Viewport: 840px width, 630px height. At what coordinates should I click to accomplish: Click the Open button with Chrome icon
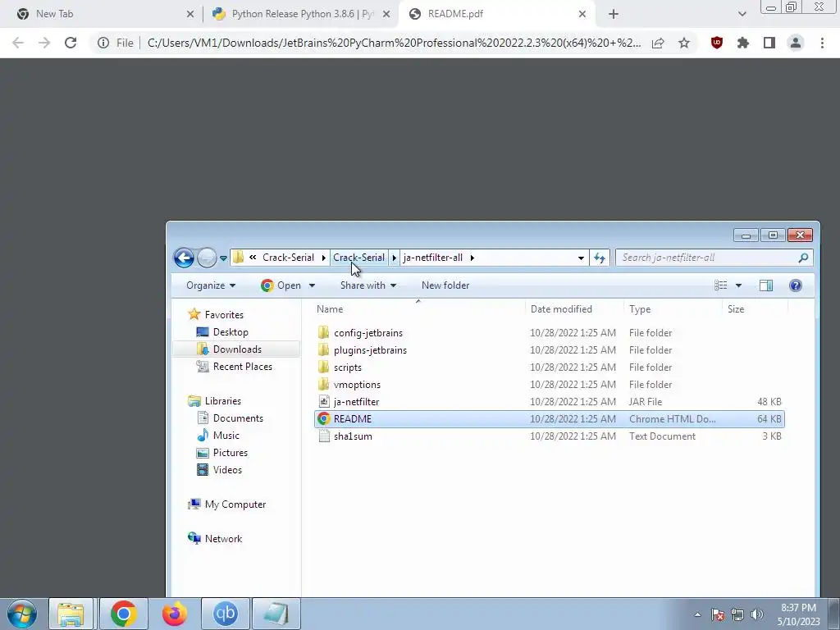[x=281, y=285]
